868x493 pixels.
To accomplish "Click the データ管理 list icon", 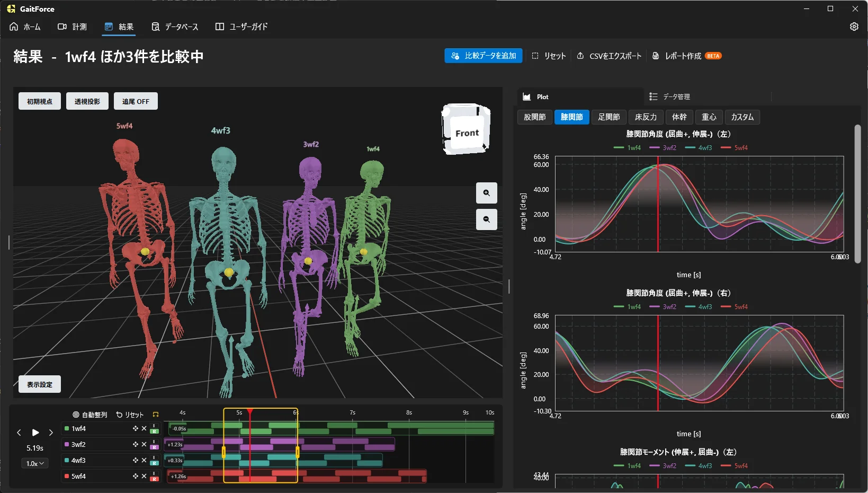I will [x=654, y=96].
